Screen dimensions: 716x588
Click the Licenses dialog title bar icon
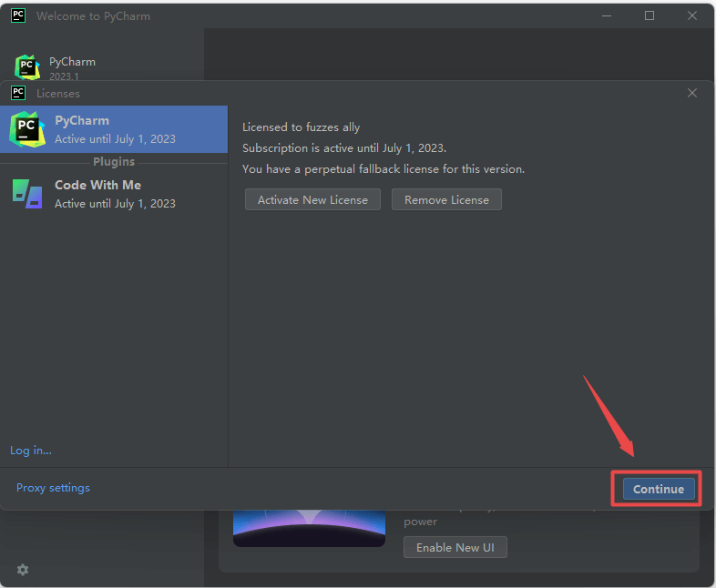[17, 93]
